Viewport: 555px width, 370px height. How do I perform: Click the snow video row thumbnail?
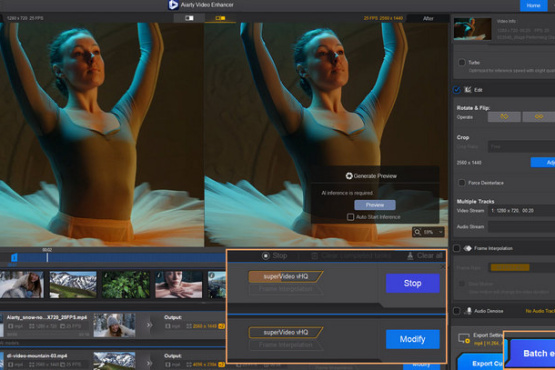[x=114, y=325]
